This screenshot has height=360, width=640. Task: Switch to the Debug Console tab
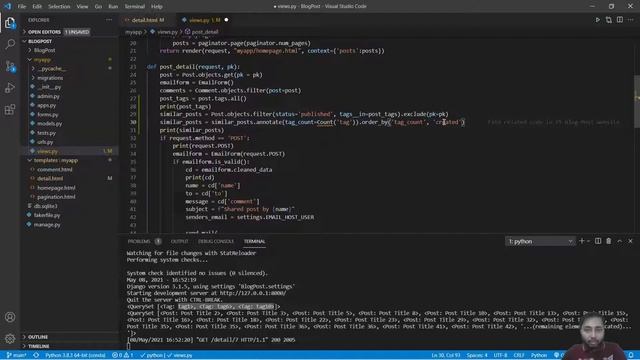pyautogui.click(x=216, y=241)
